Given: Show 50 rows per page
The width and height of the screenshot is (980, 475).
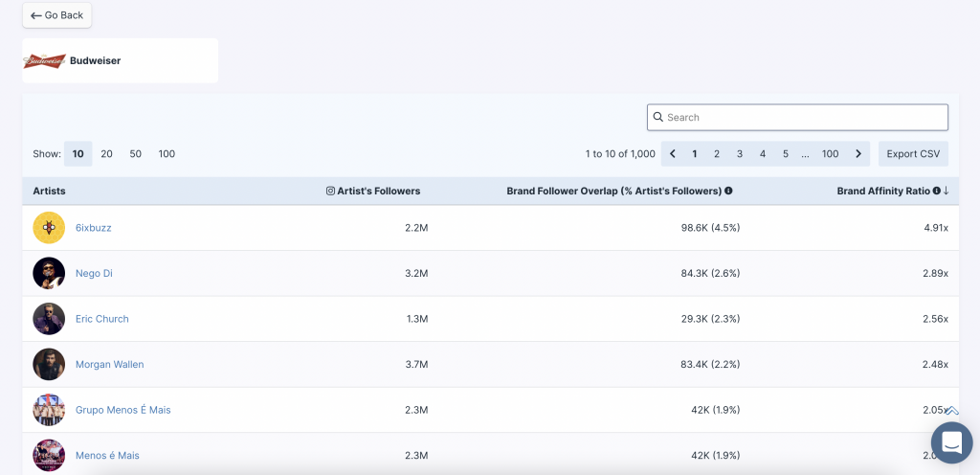Looking at the screenshot, I should 136,154.
